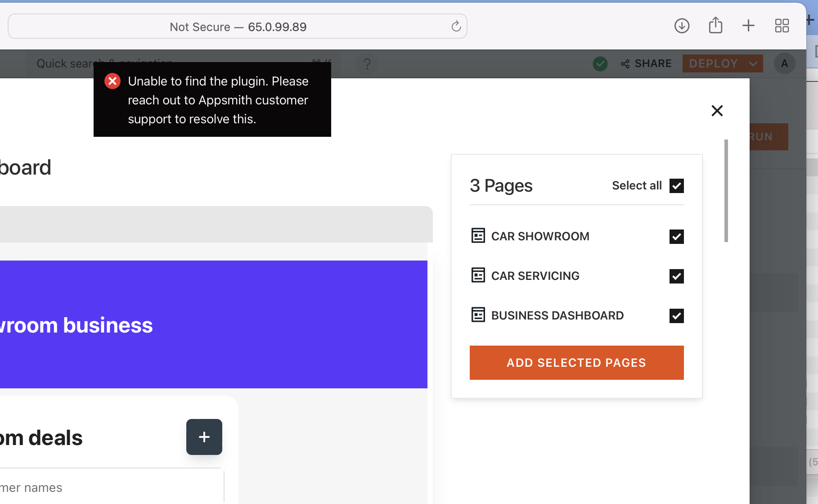Open Safari downloads icon
Image resolution: width=818 pixels, height=504 pixels.
pyautogui.click(x=682, y=26)
